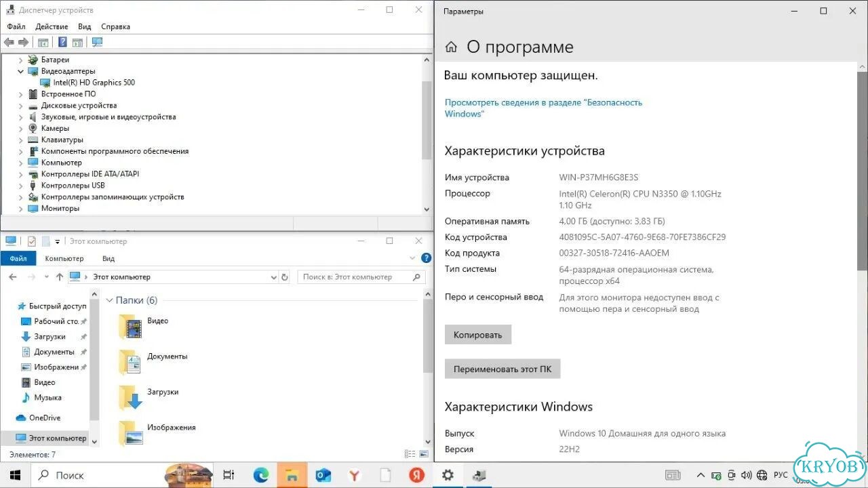The image size is (868, 488).
Task: Collapse the Папки (6) group
Action: coord(110,300)
